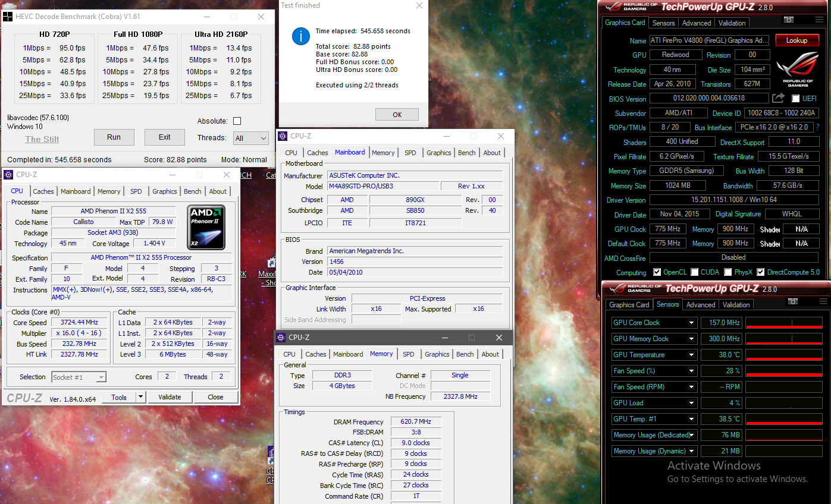Screen dimensions: 831x504
Task: Expand the GPU Temperature sensor dropdown
Action: point(691,355)
